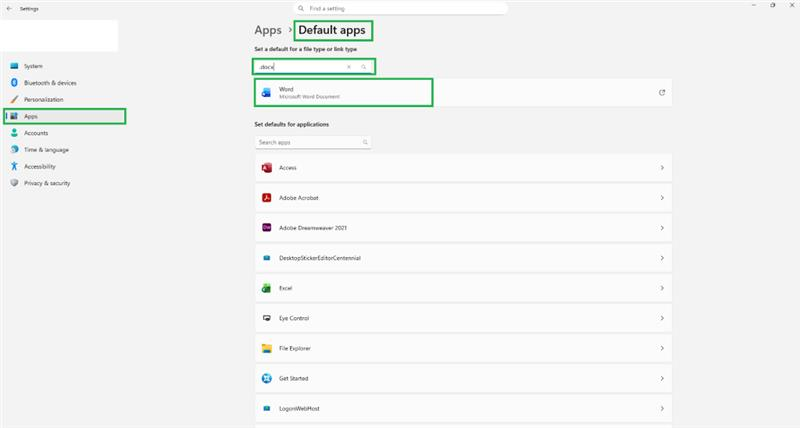Open Accessibility category
The image size is (800, 428).
click(64, 166)
